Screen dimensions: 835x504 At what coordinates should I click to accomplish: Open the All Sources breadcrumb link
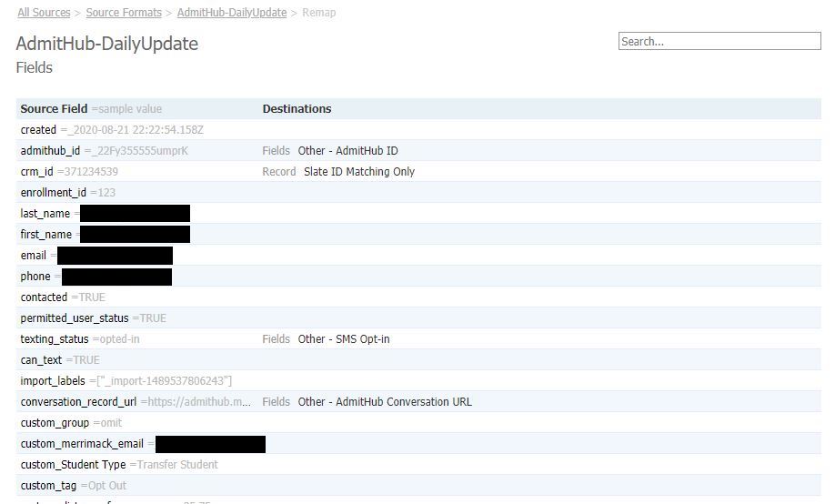[x=44, y=12]
